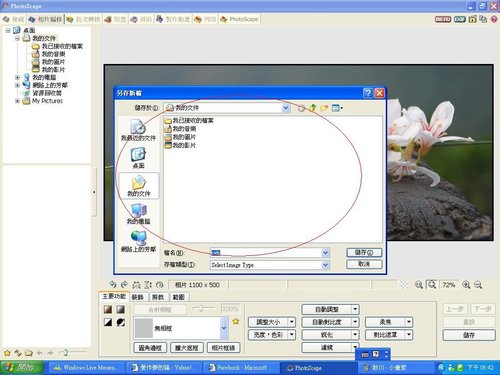The height and width of the screenshot is (375, 500).
Task: Select 我已接收的檔案 in folder tree
Action: [62, 46]
